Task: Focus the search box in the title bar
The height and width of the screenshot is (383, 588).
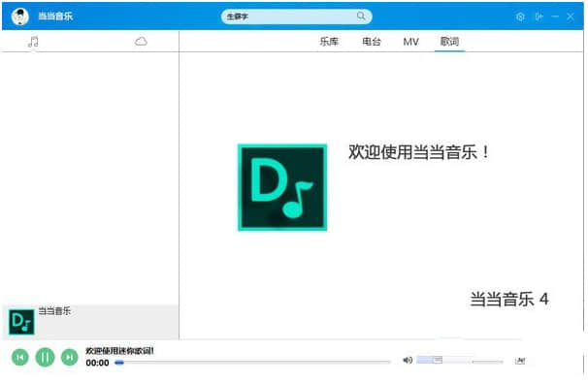Action: click(x=296, y=16)
